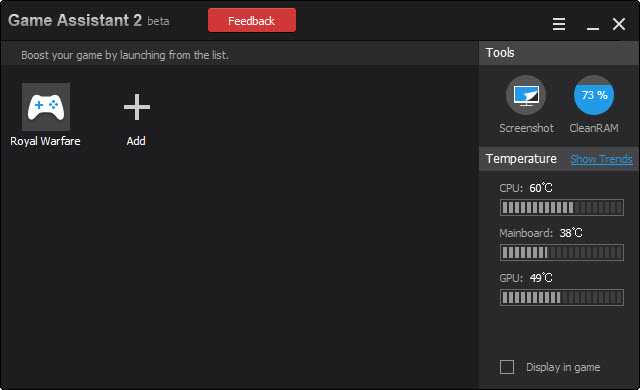Select the Temperature section header
The height and width of the screenshot is (390, 640).
click(521, 159)
